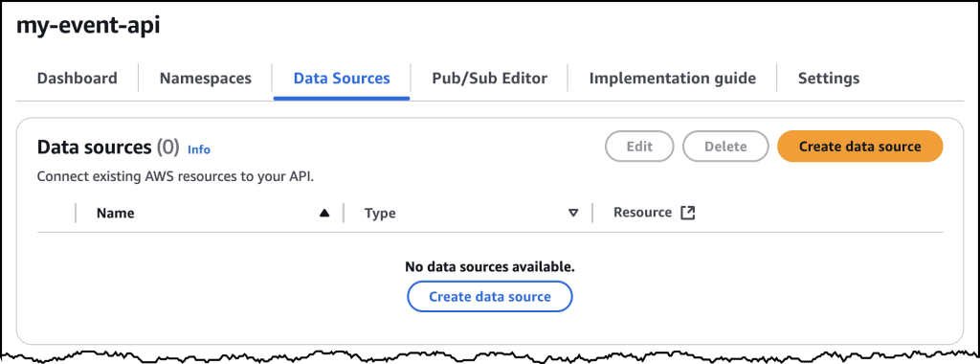Go to the Implementation guide tab
This screenshot has height=364, width=980.
(x=673, y=79)
